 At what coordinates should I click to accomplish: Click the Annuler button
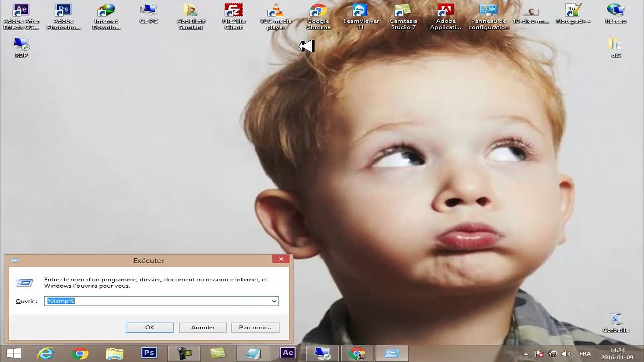(203, 328)
